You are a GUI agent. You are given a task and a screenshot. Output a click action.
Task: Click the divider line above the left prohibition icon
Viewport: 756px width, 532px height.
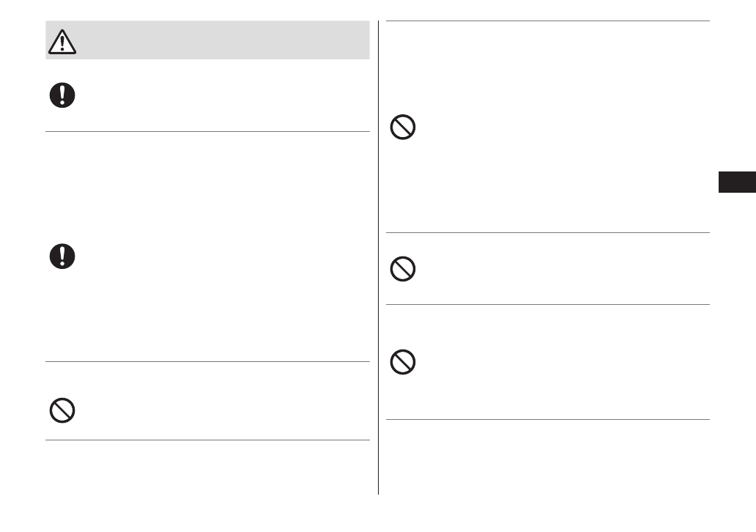pyautogui.click(x=207, y=361)
